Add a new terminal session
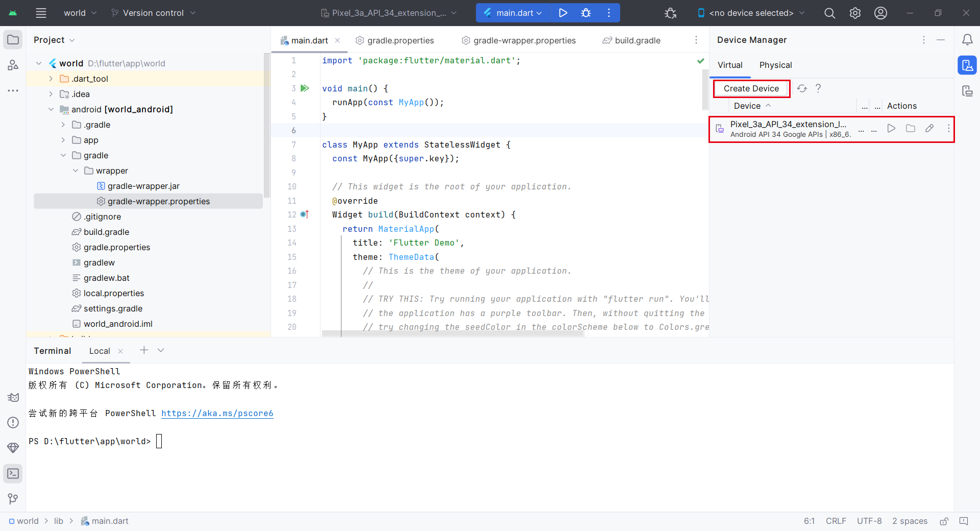This screenshot has height=531, width=980. (144, 350)
